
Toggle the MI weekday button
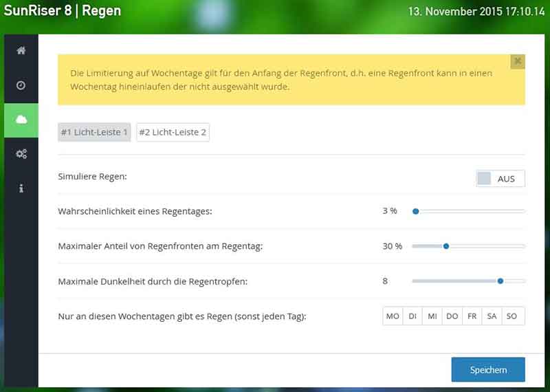[x=432, y=316]
